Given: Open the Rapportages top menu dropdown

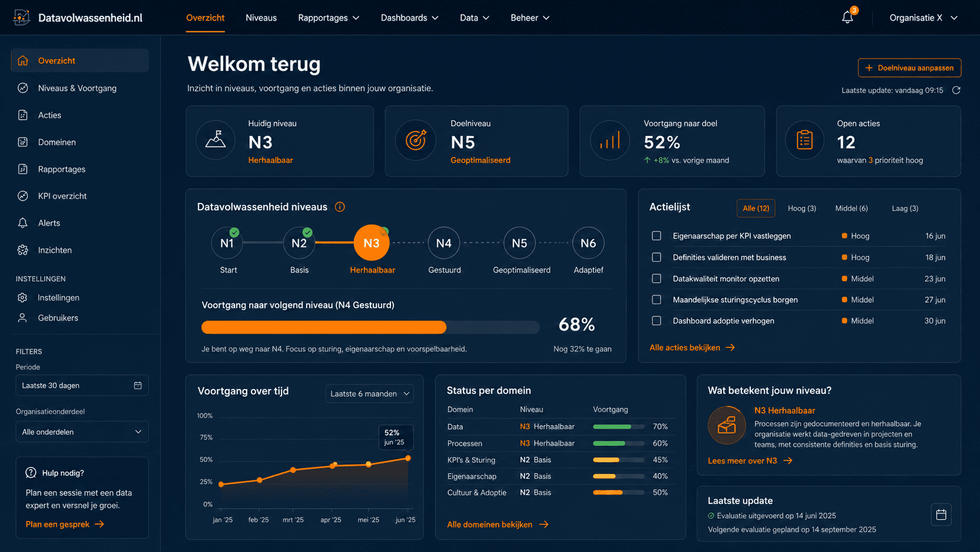Looking at the screenshot, I should [x=329, y=18].
